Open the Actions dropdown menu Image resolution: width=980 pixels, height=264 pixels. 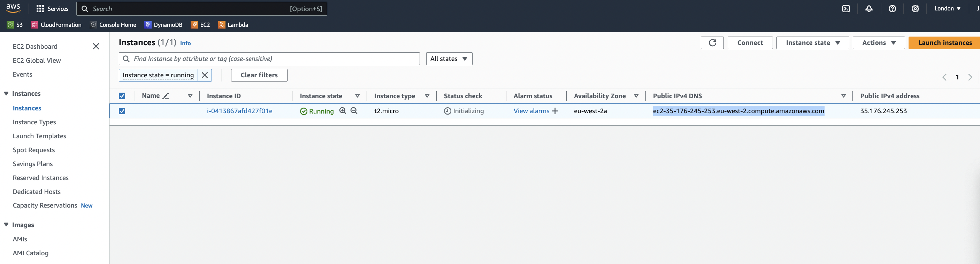tap(879, 42)
